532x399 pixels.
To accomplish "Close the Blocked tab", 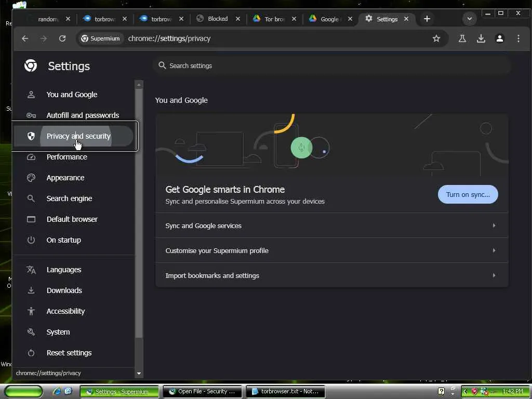I will [238, 19].
